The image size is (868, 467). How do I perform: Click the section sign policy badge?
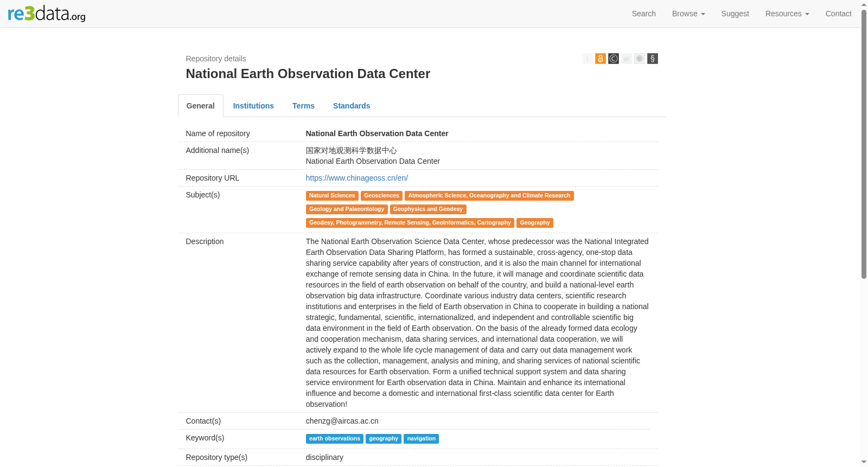point(653,59)
